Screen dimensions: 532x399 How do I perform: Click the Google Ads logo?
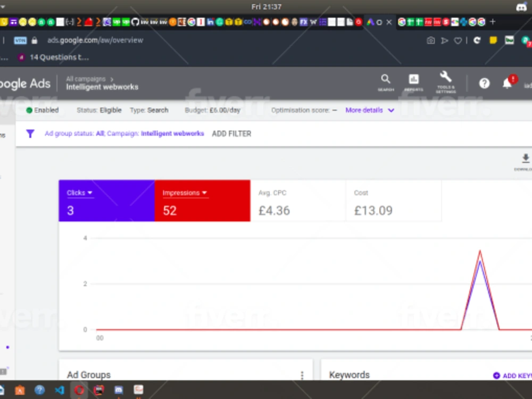pyautogui.click(x=25, y=84)
